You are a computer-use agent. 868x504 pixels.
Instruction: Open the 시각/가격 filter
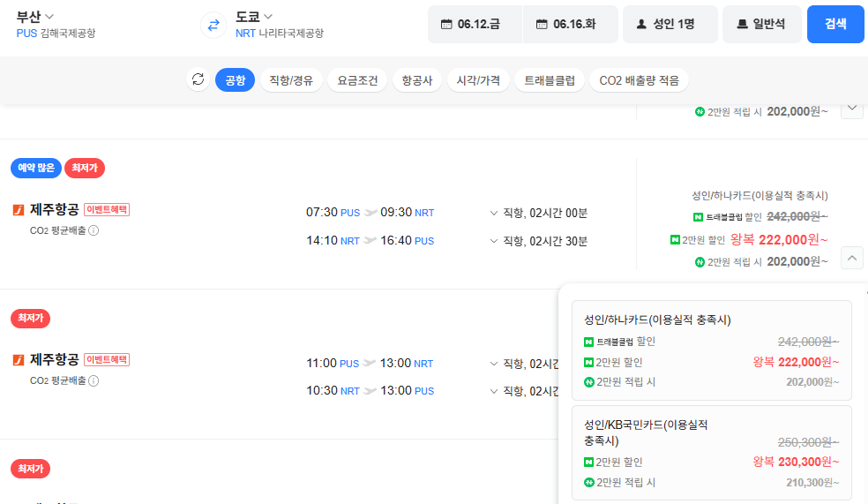478,80
